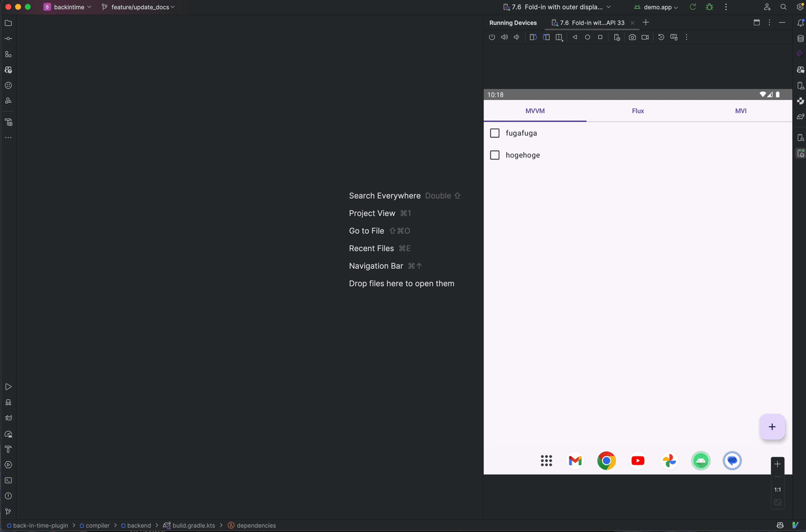Screen dimensions: 806x532
Task: Click More tool windows ellipsis in left sidebar
Action: [8, 137]
